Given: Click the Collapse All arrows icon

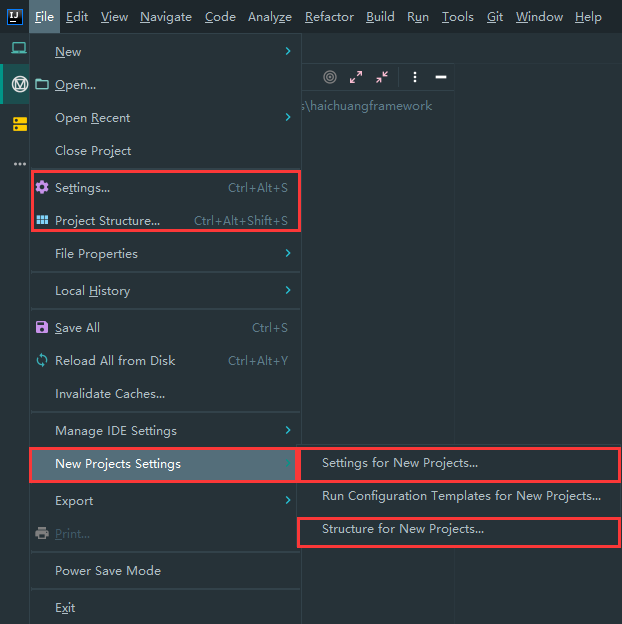Looking at the screenshot, I should (382, 77).
